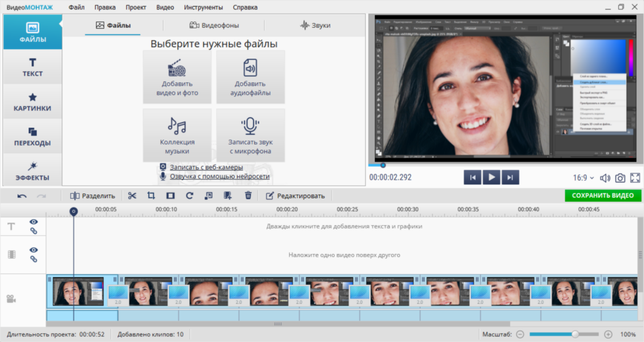Click Записать звук с микрофона tile
644x342 pixels.
[250, 136]
